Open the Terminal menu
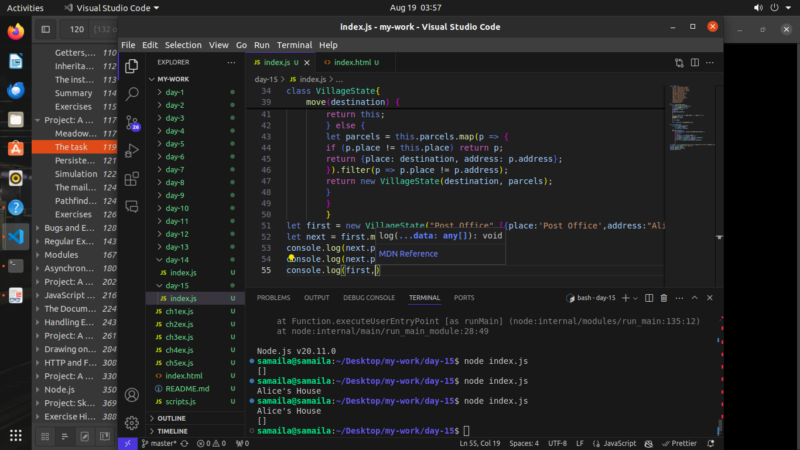The image size is (800, 450). (x=294, y=45)
